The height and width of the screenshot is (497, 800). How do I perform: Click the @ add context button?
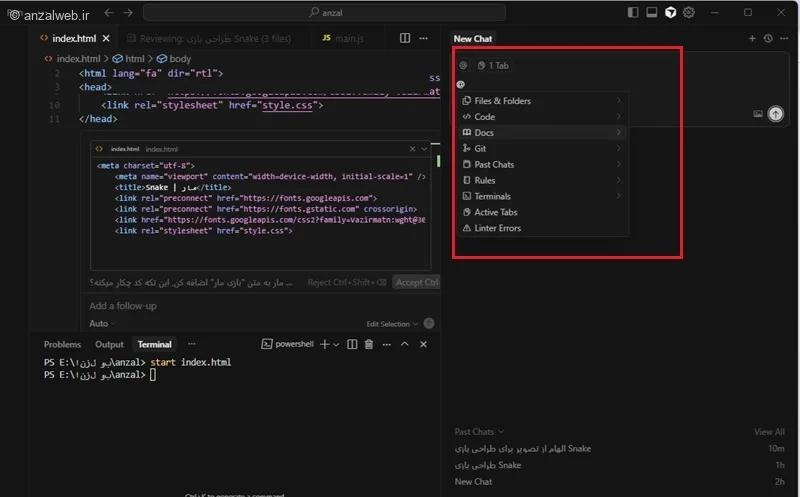click(x=463, y=65)
